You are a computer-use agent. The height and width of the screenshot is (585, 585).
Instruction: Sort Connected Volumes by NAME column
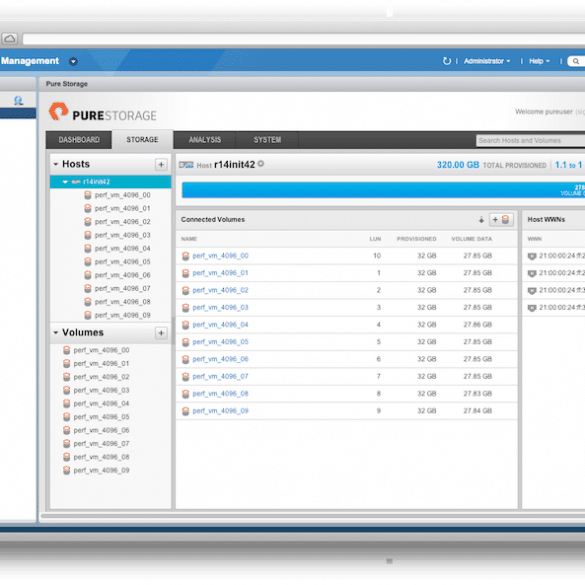[189, 239]
